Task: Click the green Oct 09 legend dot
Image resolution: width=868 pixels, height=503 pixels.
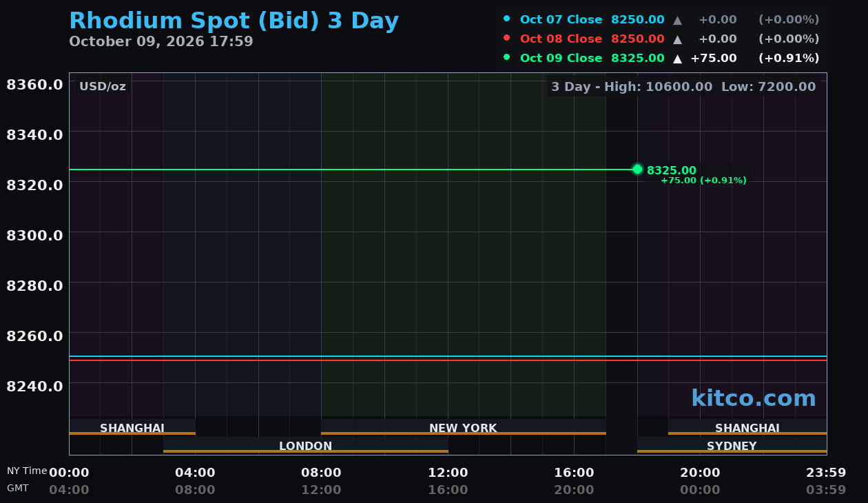Action: tap(507, 57)
